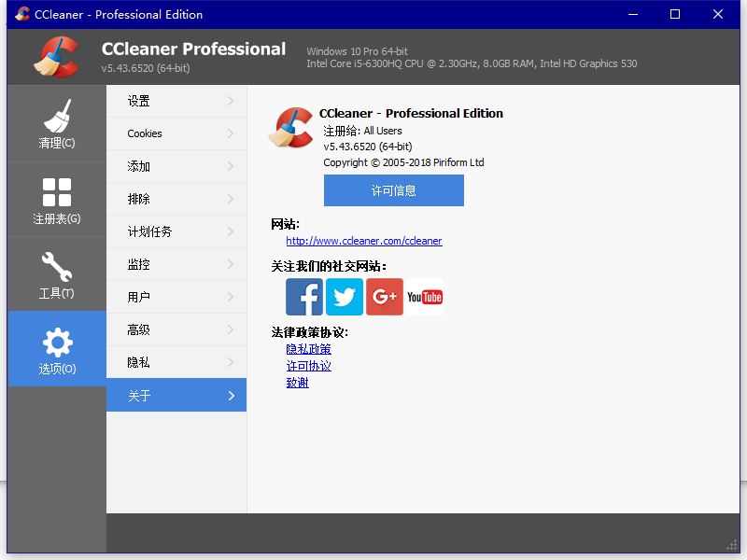The image size is (747, 560).
Task: Expand the 添加 chevron arrow
Action: 231,166
